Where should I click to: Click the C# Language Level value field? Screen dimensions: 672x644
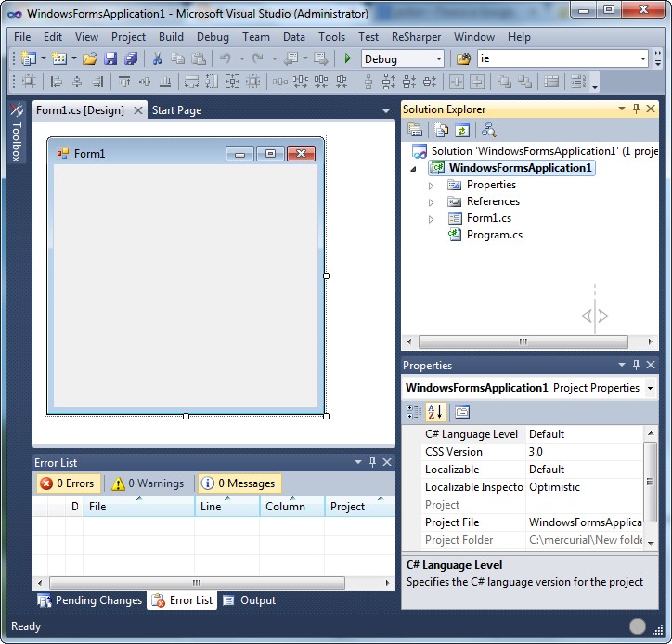[585, 434]
